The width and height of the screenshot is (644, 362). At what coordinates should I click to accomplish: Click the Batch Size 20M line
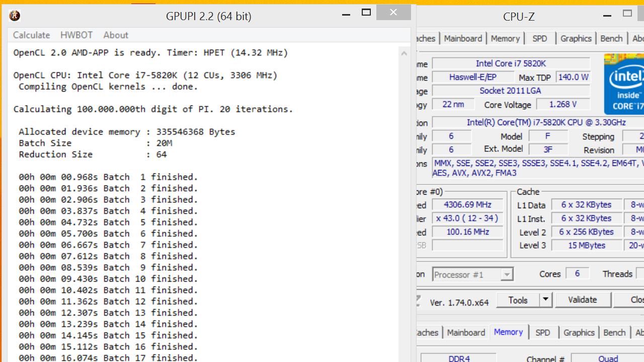(95, 143)
